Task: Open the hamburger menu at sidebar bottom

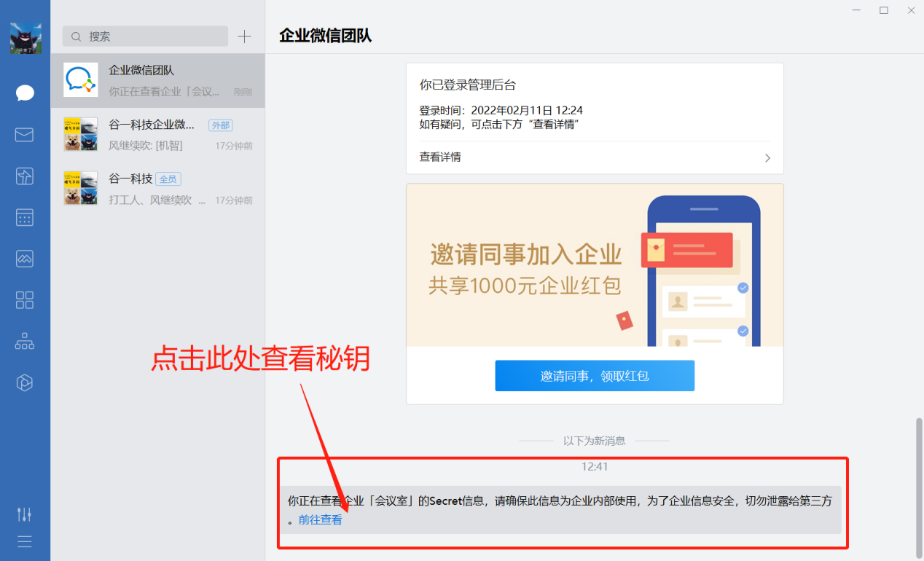Action: tap(24, 541)
